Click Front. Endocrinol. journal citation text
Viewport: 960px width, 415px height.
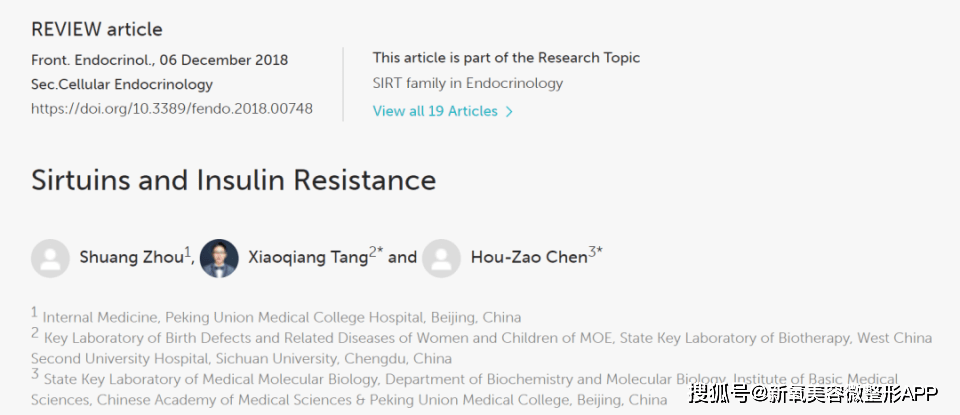[x=160, y=61]
